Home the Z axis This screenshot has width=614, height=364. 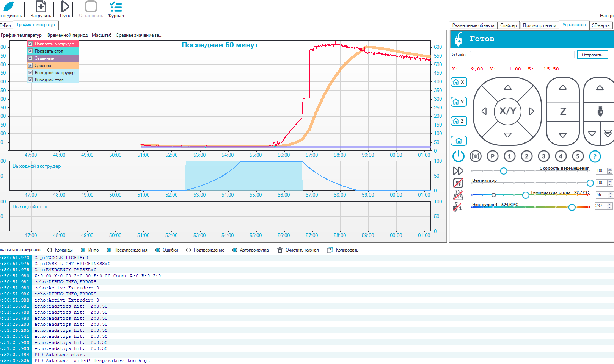pyautogui.click(x=459, y=121)
